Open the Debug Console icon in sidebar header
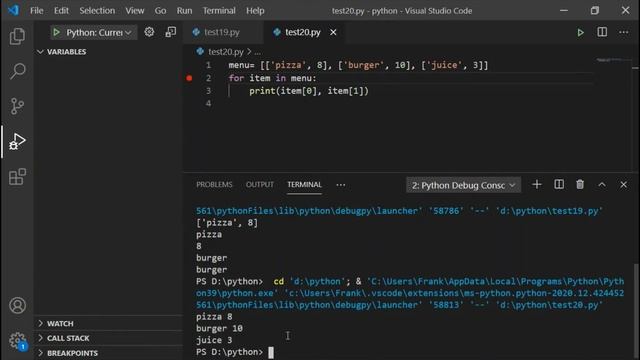Screen dimensions: 640x360 pyautogui.click(x=171, y=32)
